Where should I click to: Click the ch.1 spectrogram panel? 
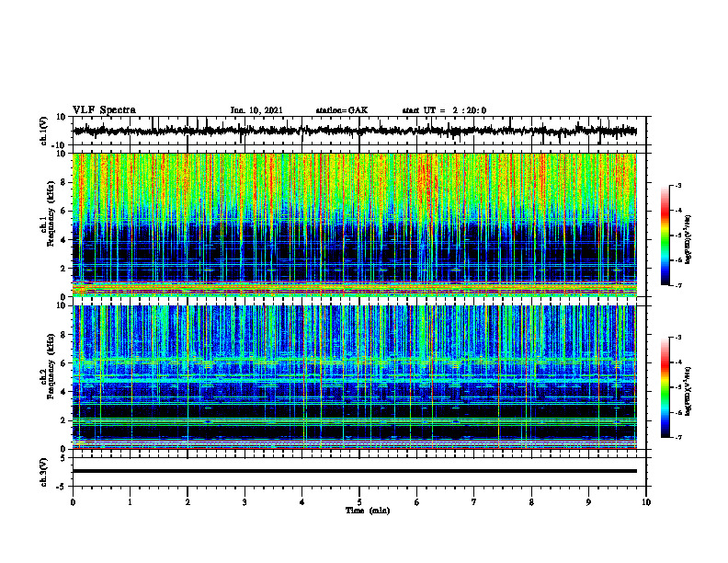click(355, 224)
